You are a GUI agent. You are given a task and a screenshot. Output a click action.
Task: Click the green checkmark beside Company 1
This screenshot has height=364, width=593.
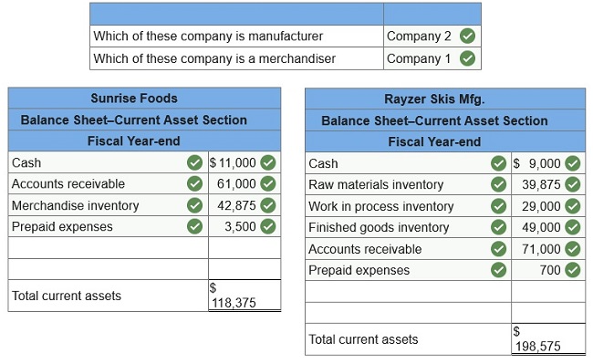tap(467, 58)
